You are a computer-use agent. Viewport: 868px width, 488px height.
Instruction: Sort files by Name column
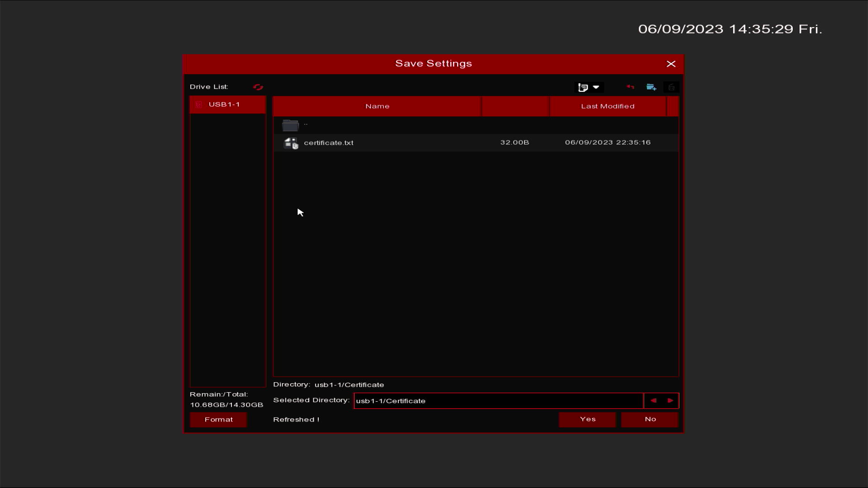coord(377,106)
